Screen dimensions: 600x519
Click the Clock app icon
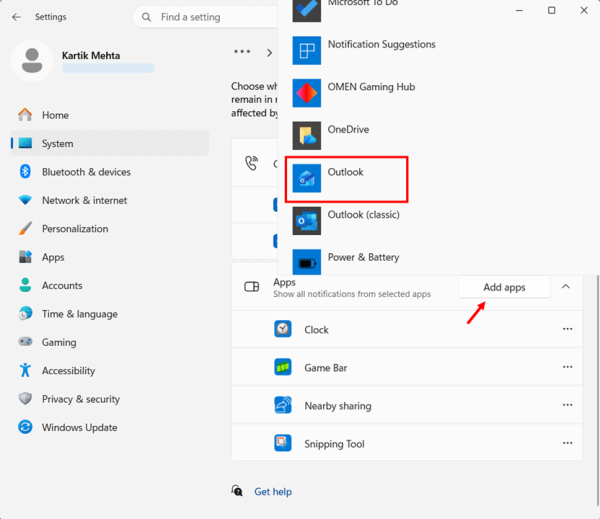pyautogui.click(x=283, y=329)
